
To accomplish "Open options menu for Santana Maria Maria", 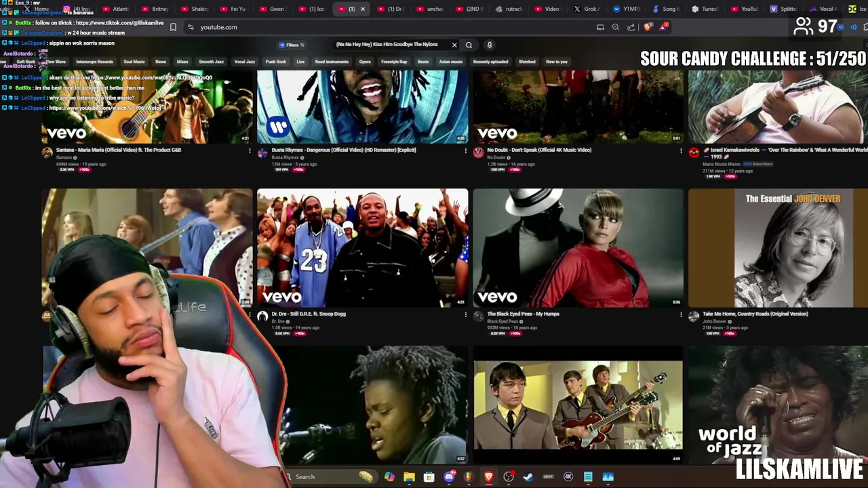I will click(x=250, y=151).
